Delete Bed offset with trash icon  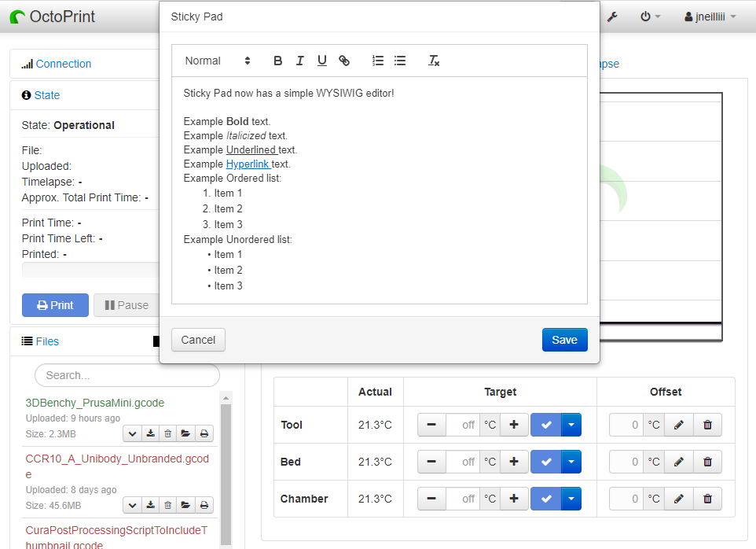707,462
